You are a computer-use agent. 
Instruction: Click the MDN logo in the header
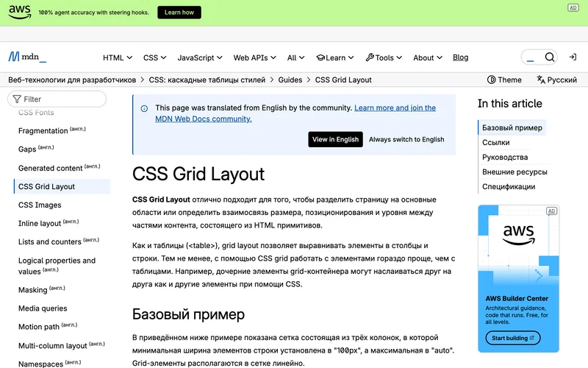click(x=27, y=57)
